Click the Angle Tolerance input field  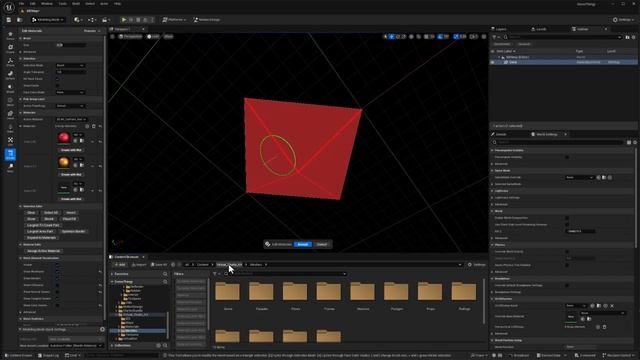coord(71,72)
